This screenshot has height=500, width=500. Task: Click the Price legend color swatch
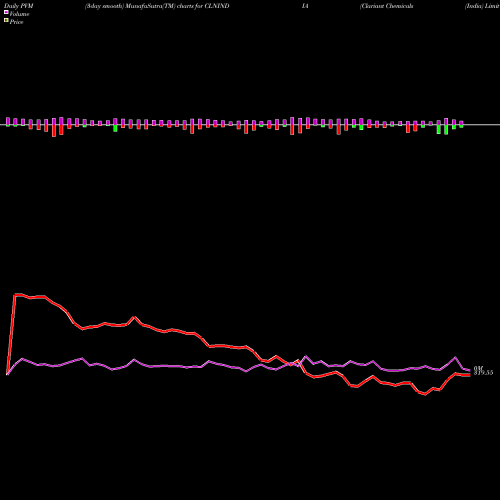tap(6, 21)
